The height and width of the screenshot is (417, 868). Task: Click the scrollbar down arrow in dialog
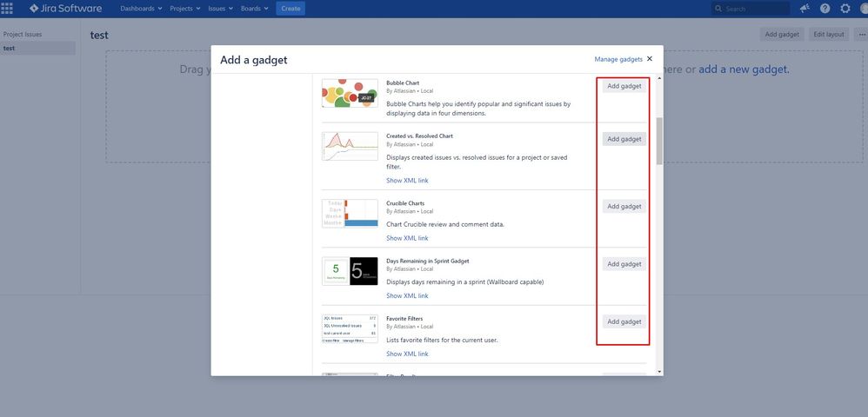(659, 372)
